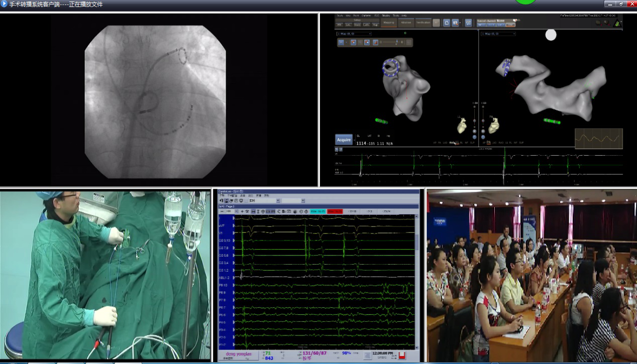Click the red save disk icon
This screenshot has width=637, height=364.
[401, 355]
